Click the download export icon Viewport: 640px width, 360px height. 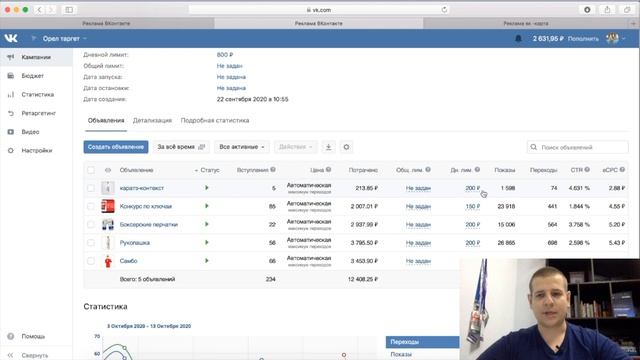tap(329, 147)
